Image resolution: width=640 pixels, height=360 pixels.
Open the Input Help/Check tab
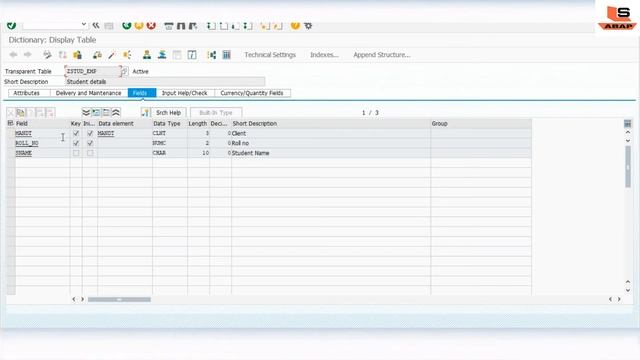184,93
